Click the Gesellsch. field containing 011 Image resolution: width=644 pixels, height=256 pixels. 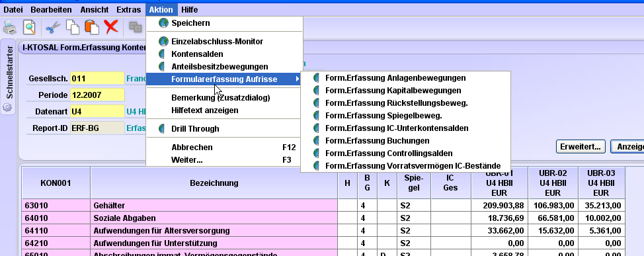click(x=97, y=79)
